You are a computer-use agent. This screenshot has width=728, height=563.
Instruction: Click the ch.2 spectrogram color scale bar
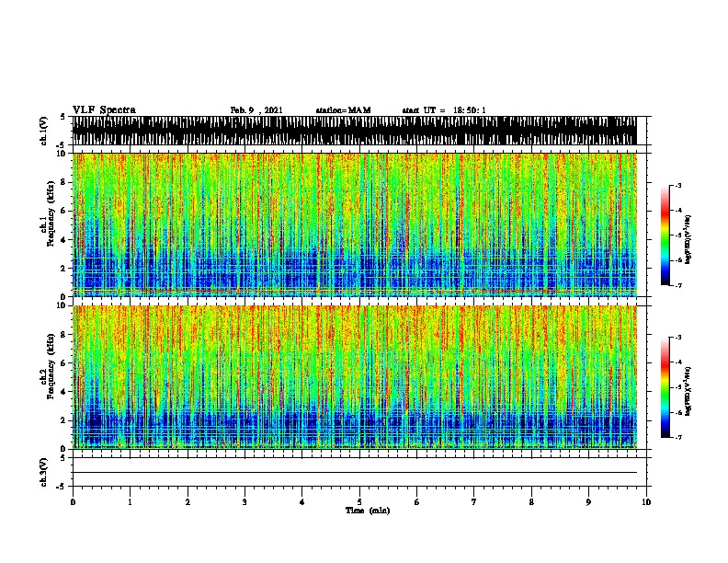coord(665,387)
